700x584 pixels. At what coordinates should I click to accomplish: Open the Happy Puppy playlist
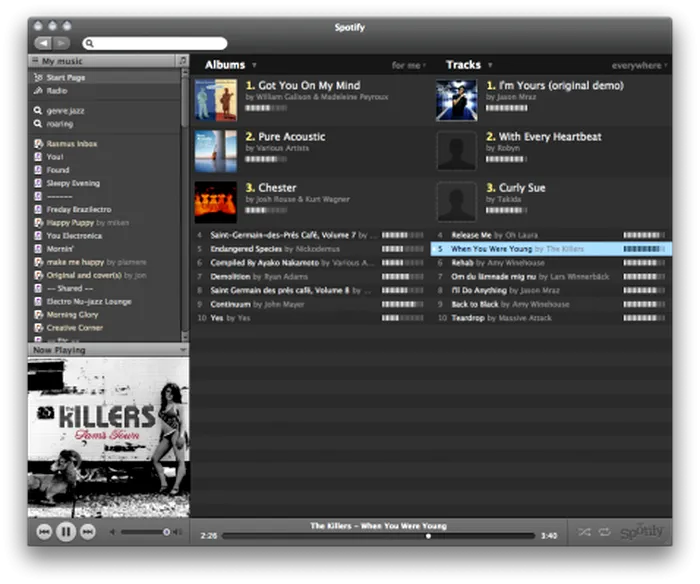click(104, 222)
